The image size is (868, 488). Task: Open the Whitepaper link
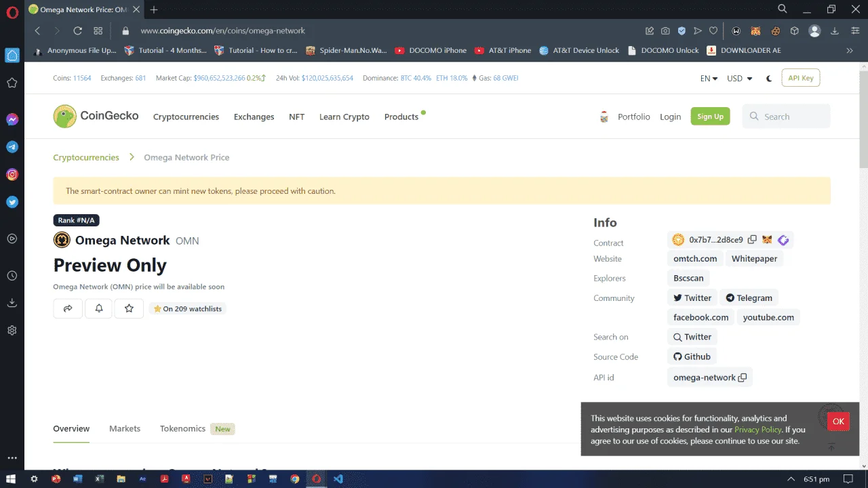click(x=754, y=259)
